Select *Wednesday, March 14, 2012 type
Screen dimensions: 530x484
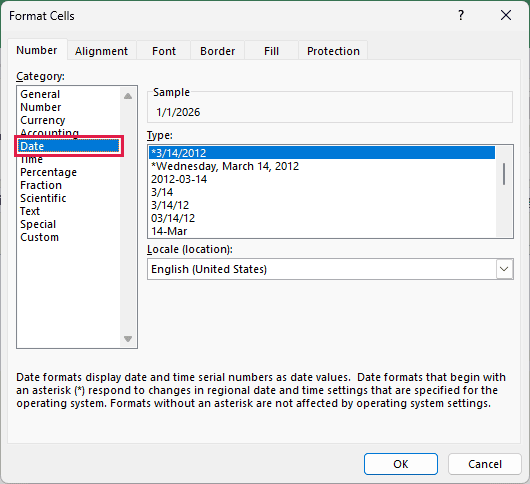click(322, 166)
